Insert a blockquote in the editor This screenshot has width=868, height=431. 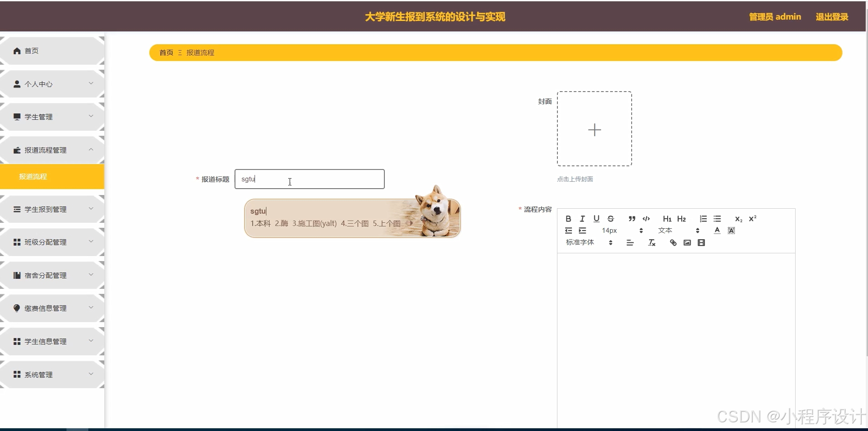pos(632,219)
